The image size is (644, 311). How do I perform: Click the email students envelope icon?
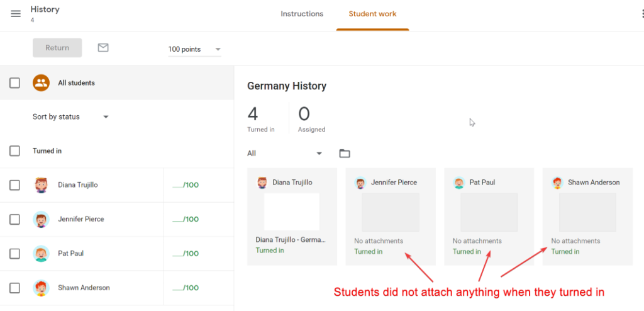point(103,48)
